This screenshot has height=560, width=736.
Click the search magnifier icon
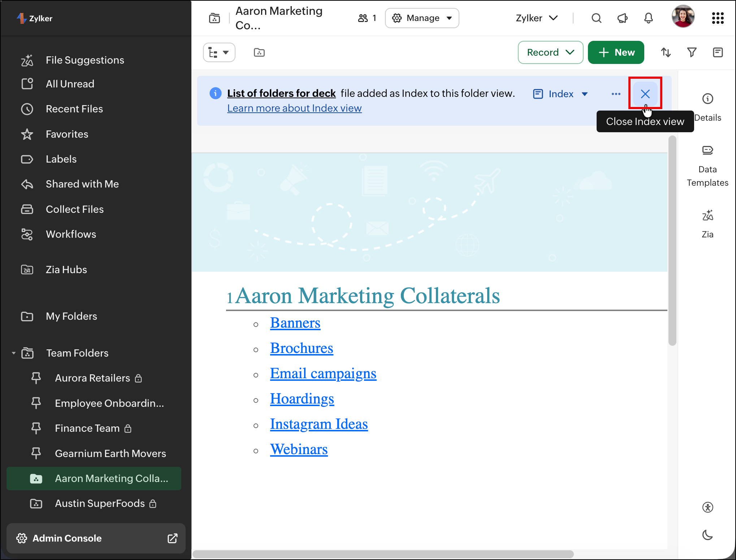[x=597, y=18]
